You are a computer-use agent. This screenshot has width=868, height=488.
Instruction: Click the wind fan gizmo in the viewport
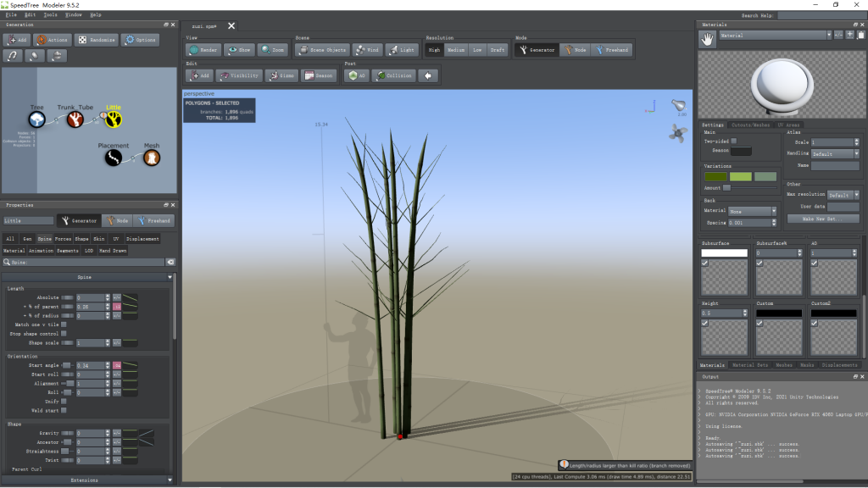tap(677, 133)
